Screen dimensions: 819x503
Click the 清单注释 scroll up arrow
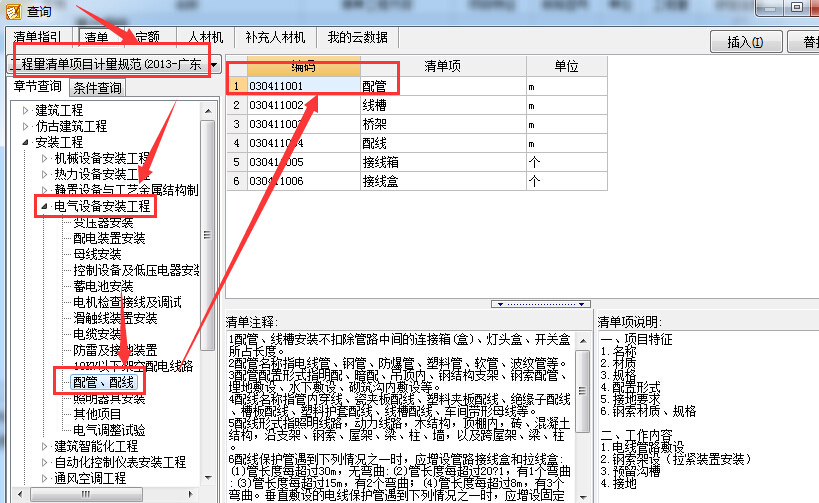pos(583,341)
